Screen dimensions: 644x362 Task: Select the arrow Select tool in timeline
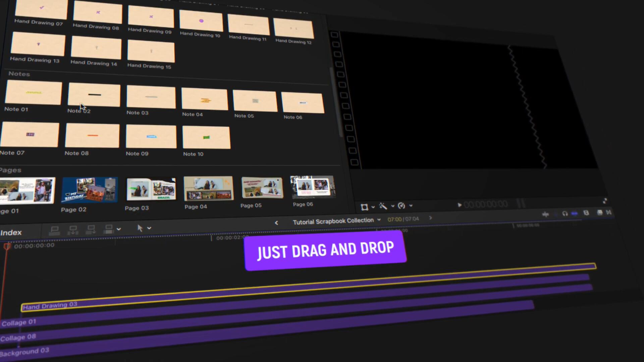(x=140, y=228)
